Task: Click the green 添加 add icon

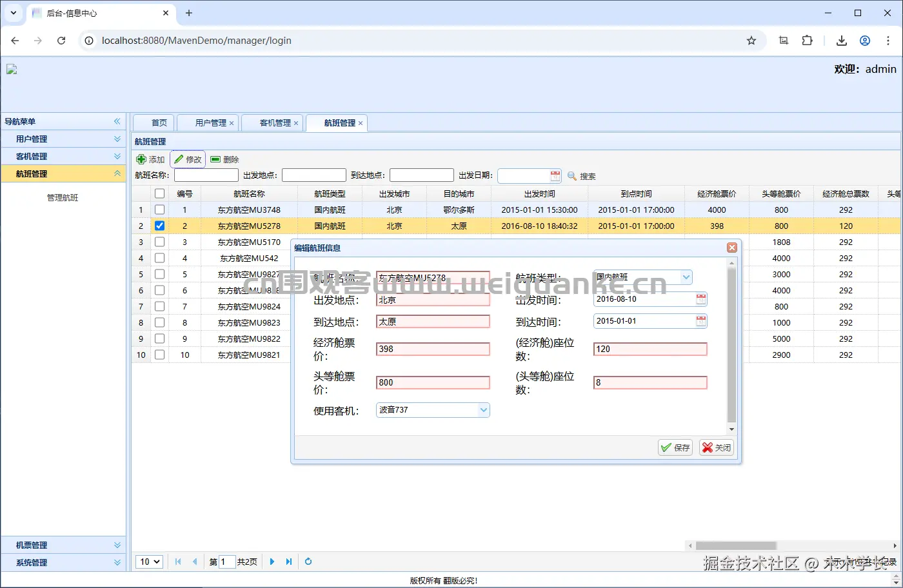Action: (141, 159)
